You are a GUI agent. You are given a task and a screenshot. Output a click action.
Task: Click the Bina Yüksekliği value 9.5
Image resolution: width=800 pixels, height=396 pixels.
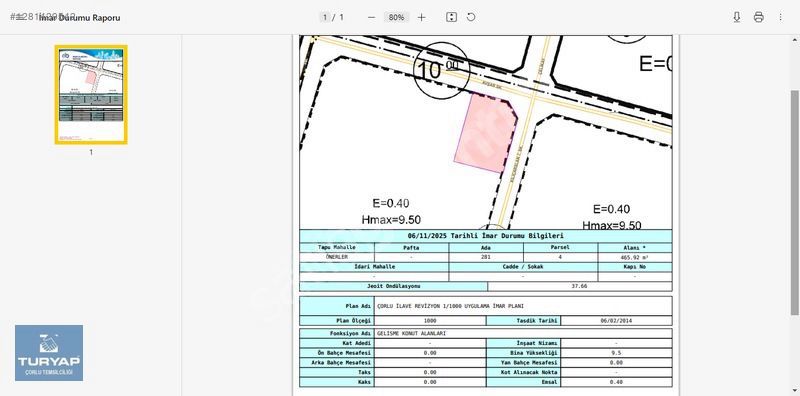pos(616,353)
